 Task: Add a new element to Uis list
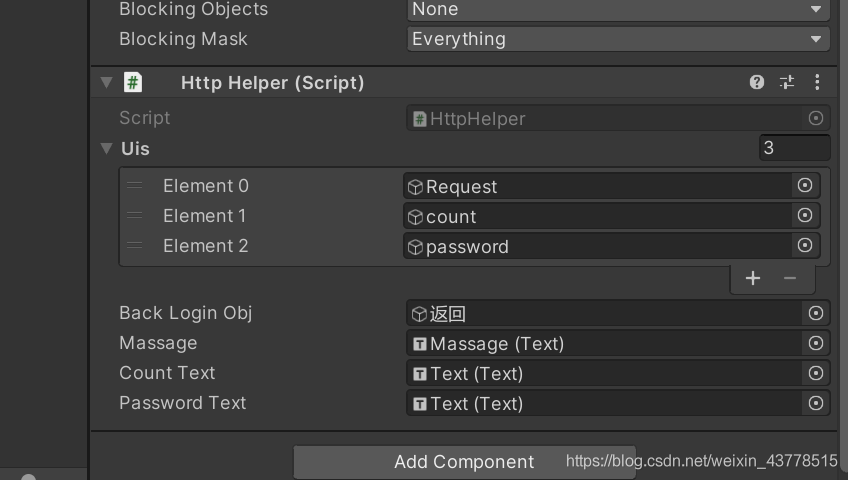753,278
